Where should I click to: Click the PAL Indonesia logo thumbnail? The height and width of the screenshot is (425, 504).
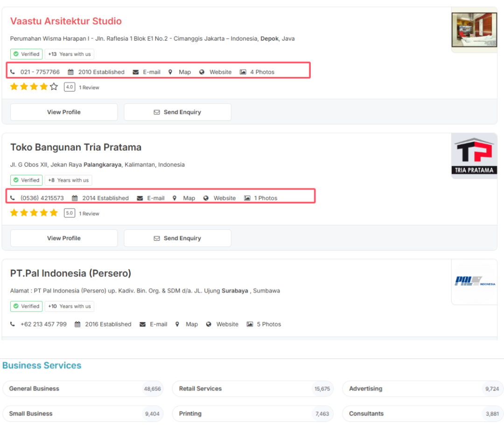[475, 281]
